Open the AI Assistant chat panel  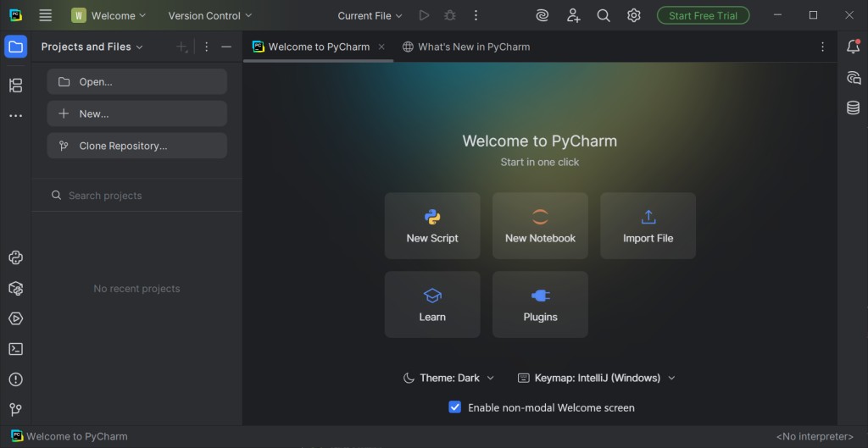tap(853, 78)
